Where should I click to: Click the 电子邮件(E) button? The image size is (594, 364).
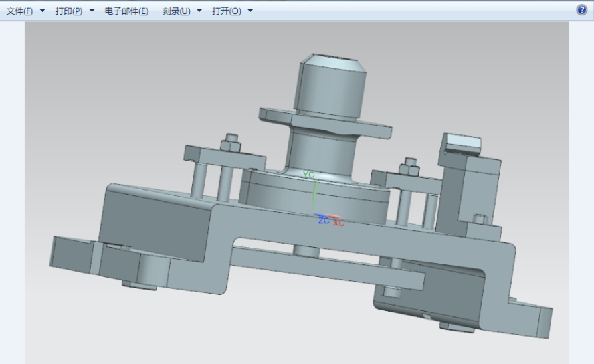click(126, 11)
